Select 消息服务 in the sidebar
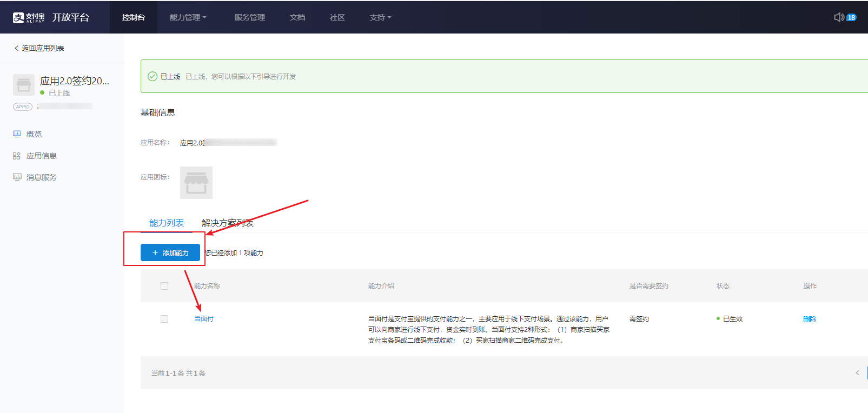The height and width of the screenshot is (413, 868). 42,177
